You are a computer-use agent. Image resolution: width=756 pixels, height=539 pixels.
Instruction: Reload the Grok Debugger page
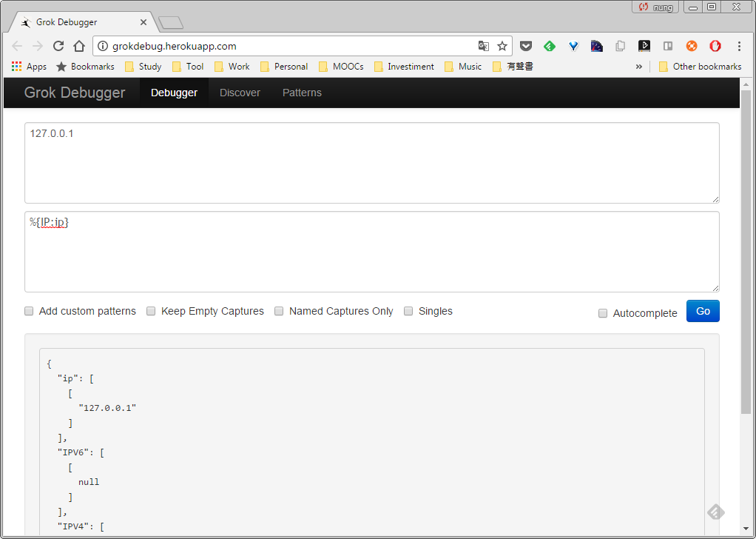click(x=58, y=47)
